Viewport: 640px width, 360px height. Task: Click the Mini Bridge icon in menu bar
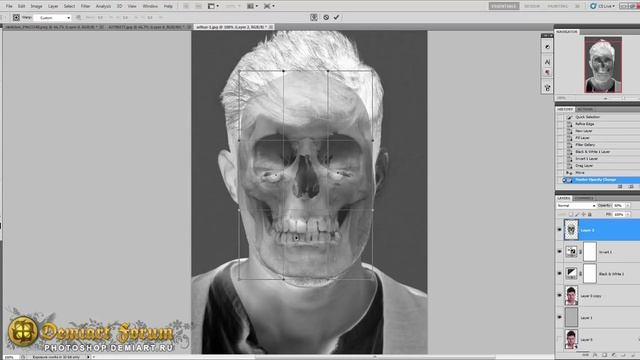(198, 6)
